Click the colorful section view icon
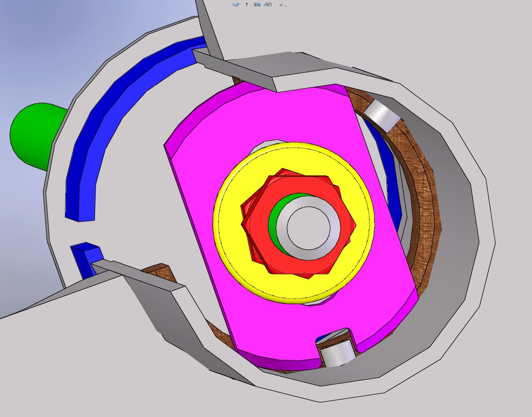 tap(257, 5)
